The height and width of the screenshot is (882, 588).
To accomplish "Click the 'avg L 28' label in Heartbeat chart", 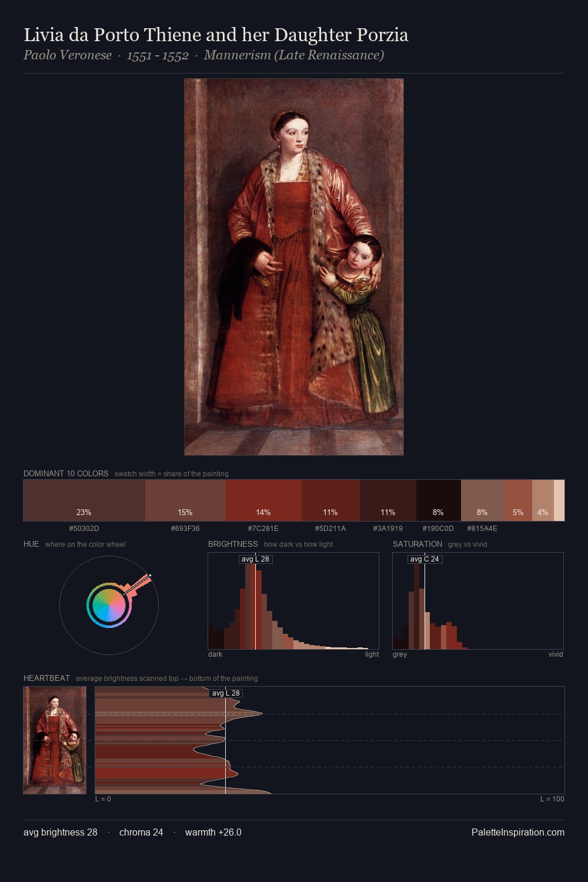I will click(x=226, y=693).
